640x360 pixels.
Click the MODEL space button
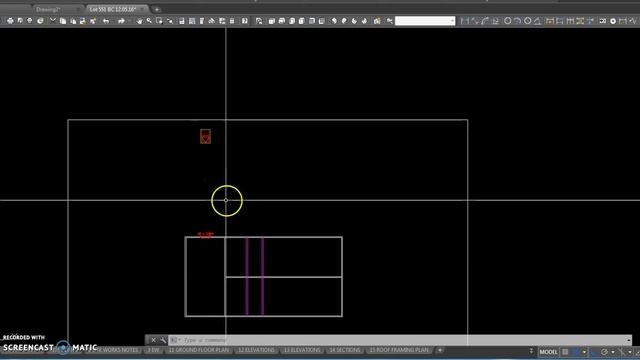click(548, 352)
